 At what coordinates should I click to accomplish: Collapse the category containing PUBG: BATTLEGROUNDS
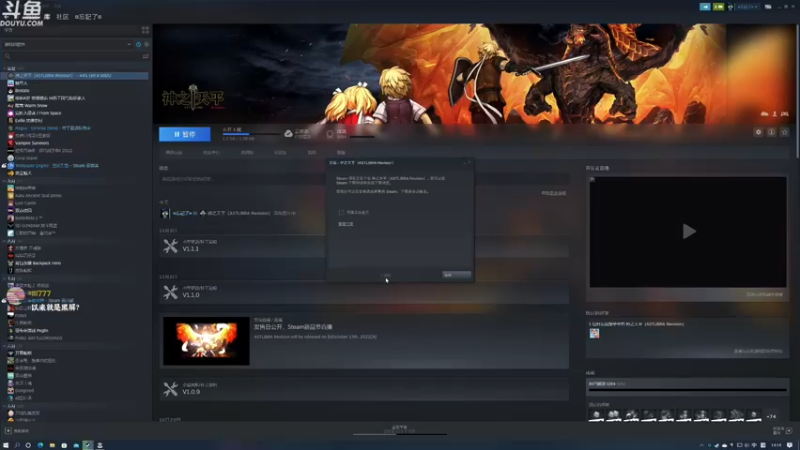[5, 278]
